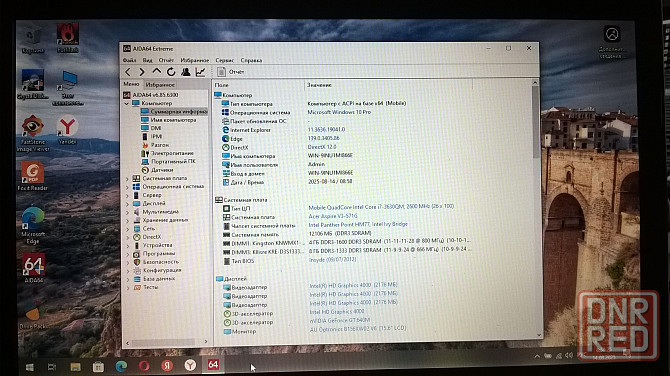Collapse the Компьютер tree node
Screen dimensions: 670x376
[126, 103]
